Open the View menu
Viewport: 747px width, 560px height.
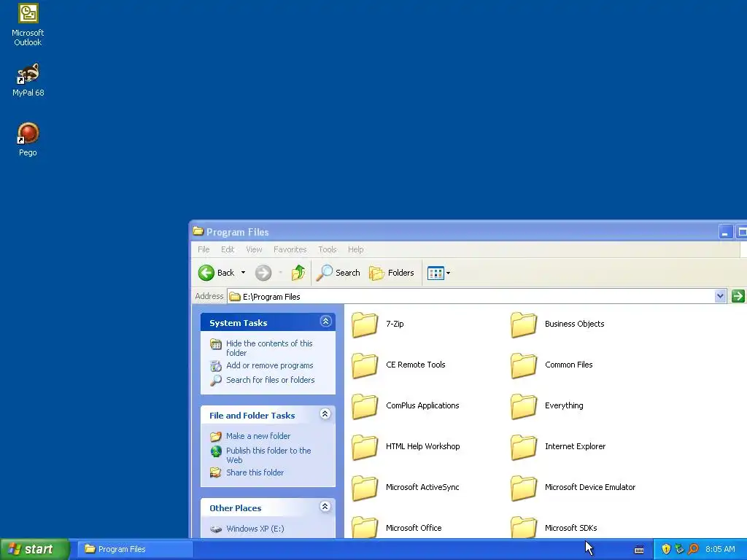(x=254, y=249)
